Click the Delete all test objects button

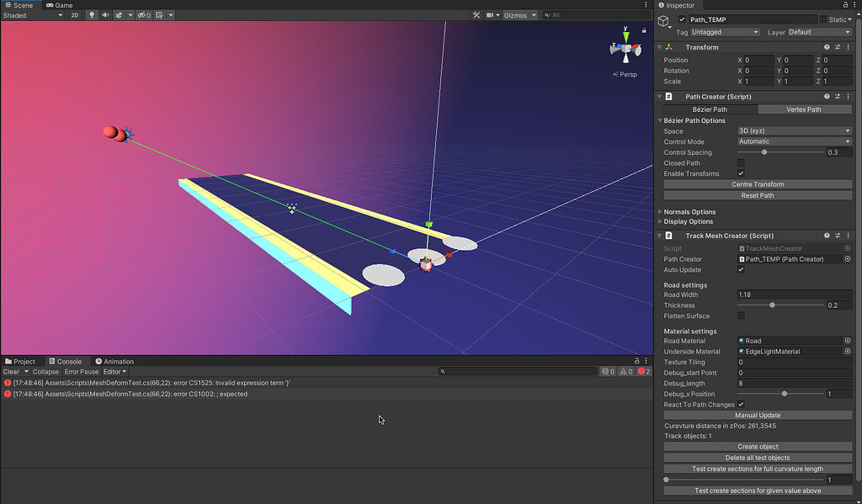pos(756,457)
